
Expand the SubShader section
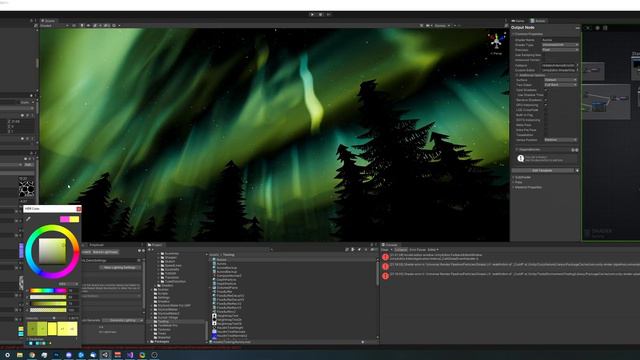click(522, 178)
